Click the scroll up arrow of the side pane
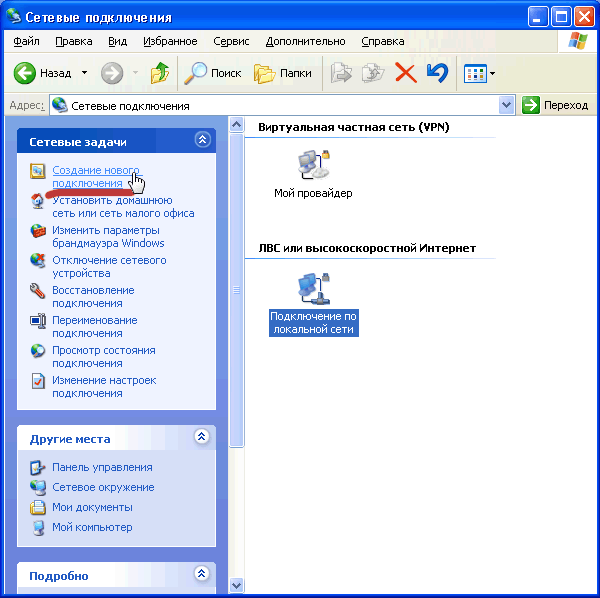Image resolution: width=600 pixels, height=598 pixels. click(236, 124)
